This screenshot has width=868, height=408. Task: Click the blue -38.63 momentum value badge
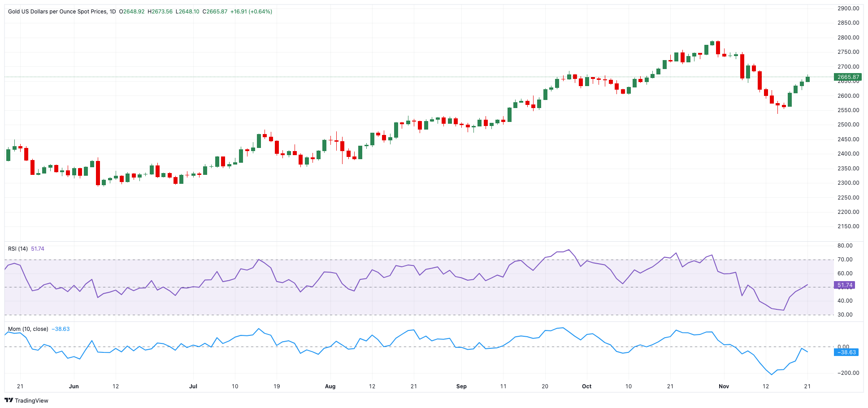pyautogui.click(x=847, y=353)
